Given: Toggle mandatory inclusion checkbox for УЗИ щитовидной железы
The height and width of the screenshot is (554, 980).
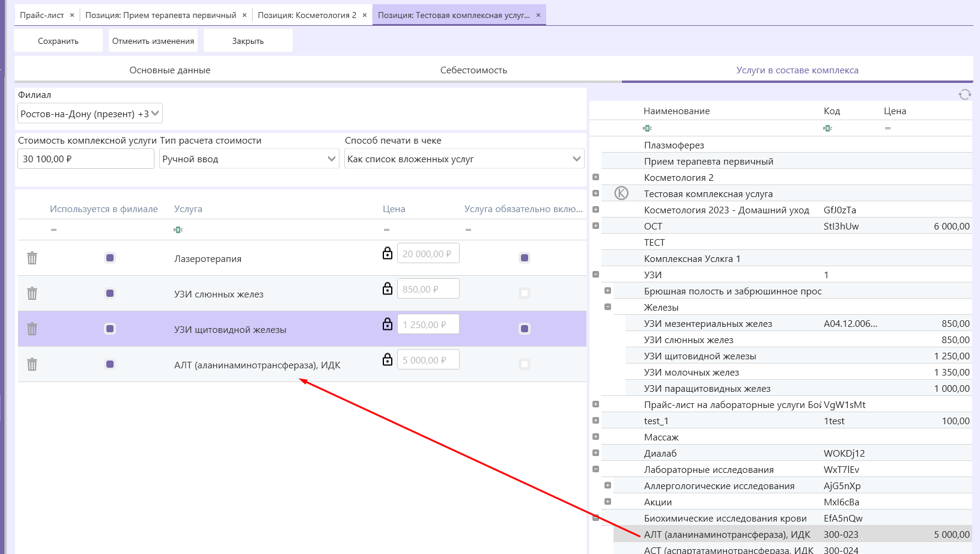Looking at the screenshot, I should click(x=525, y=329).
